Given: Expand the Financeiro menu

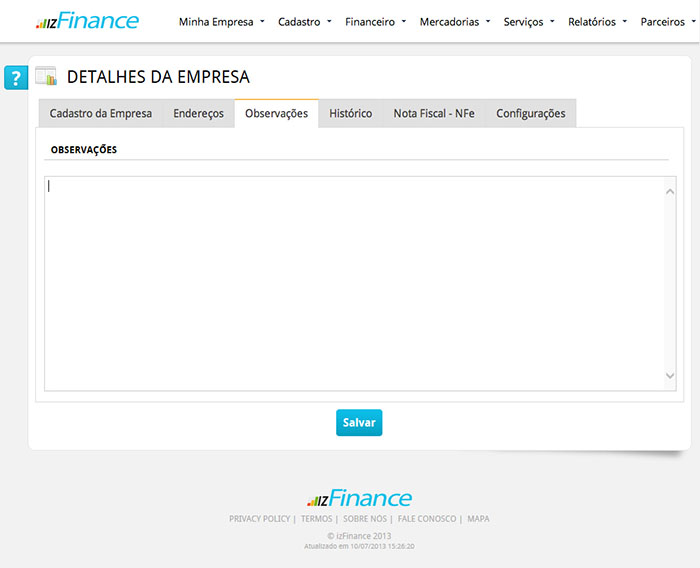Looking at the screenshot, I should [x=375, y=21].
